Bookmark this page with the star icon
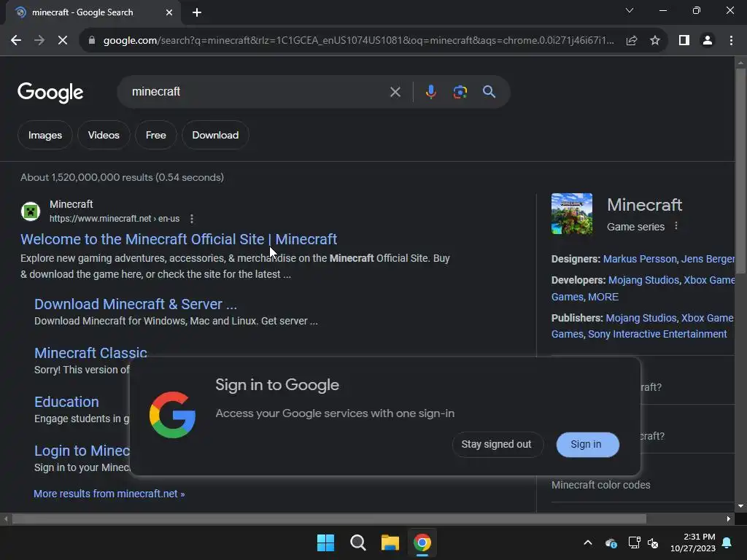 655,41
